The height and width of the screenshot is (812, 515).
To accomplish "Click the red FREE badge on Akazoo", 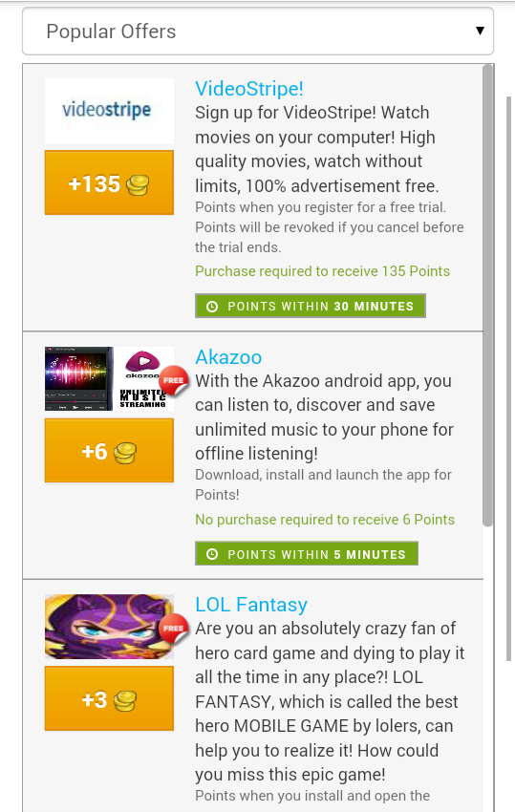I will [173, 380].
